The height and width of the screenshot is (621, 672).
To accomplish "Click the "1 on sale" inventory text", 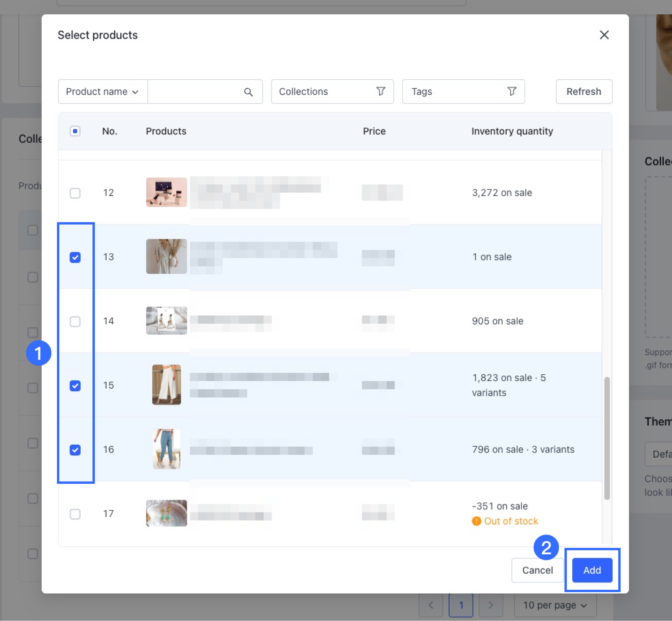I will [x=492, y=257].
